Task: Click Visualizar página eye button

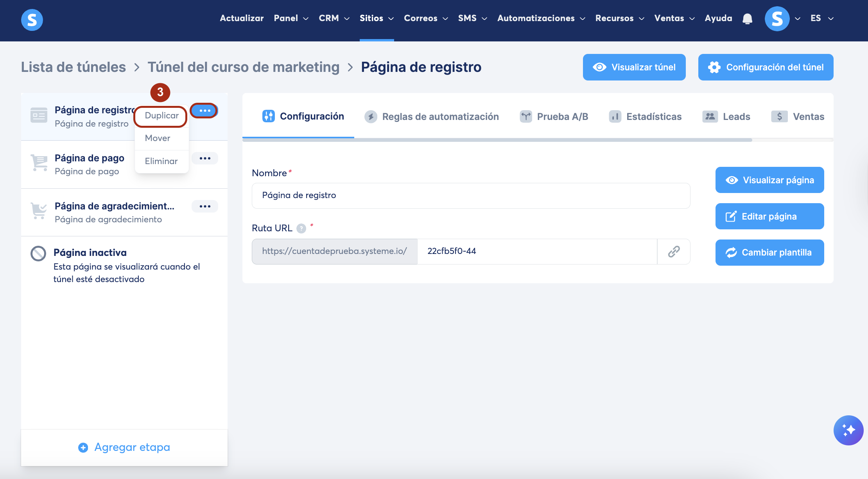Action: (x=769, y=180)
